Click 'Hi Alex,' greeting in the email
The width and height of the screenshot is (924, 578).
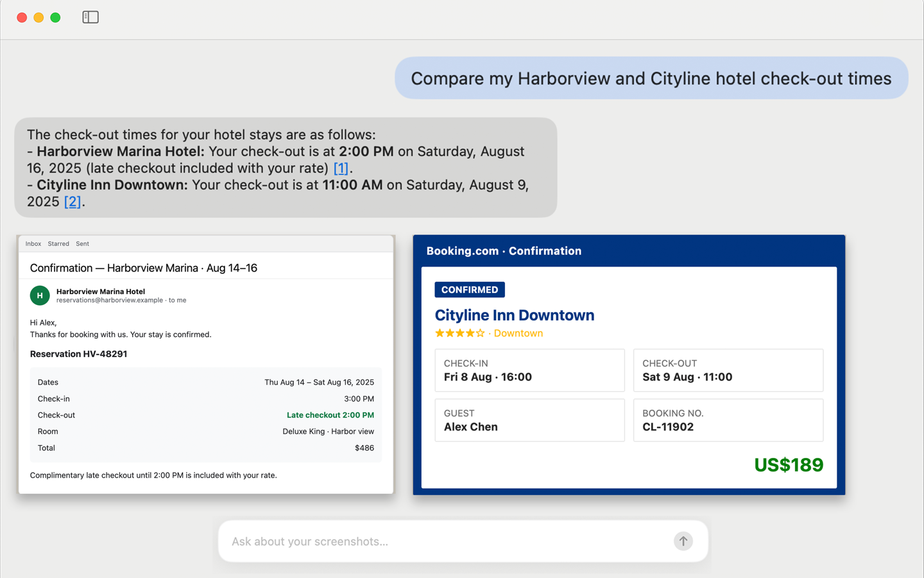coord(44,323)
